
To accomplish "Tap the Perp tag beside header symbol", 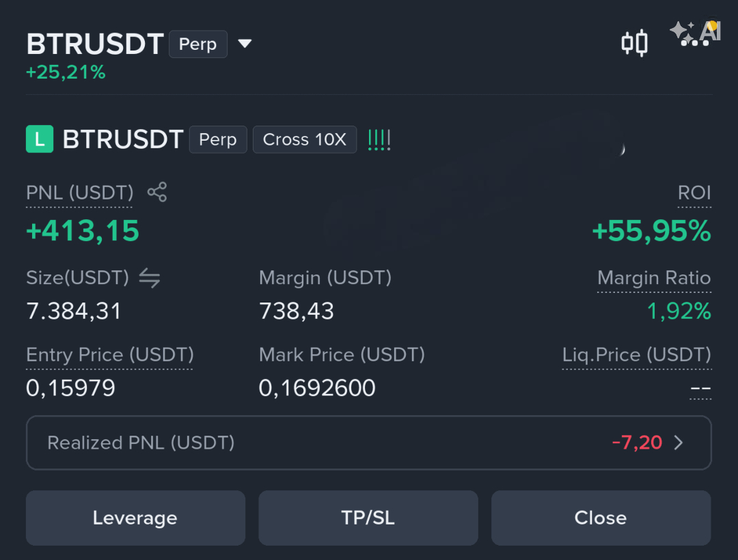I will (x=198, y=44).
